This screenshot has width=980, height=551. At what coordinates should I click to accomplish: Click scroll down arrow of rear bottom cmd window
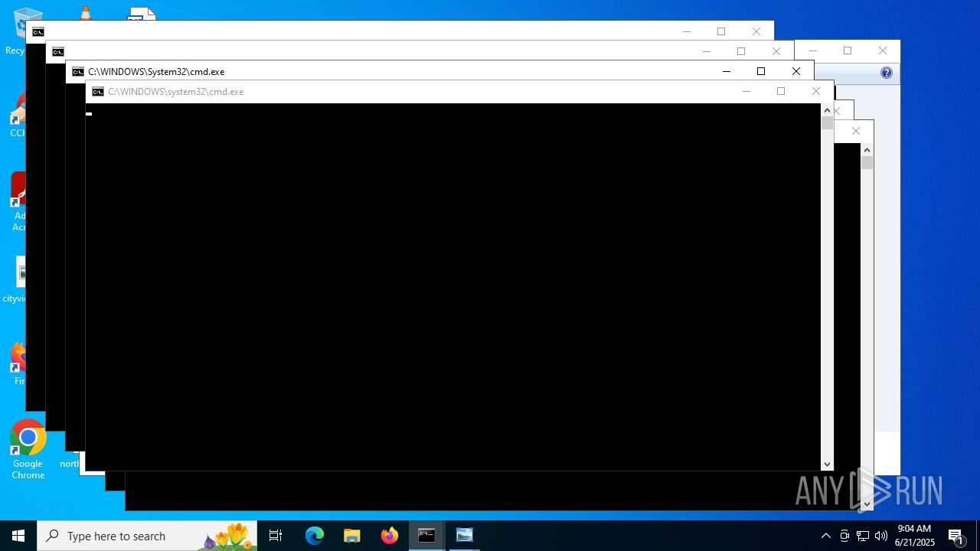click(x=867, y=504)
